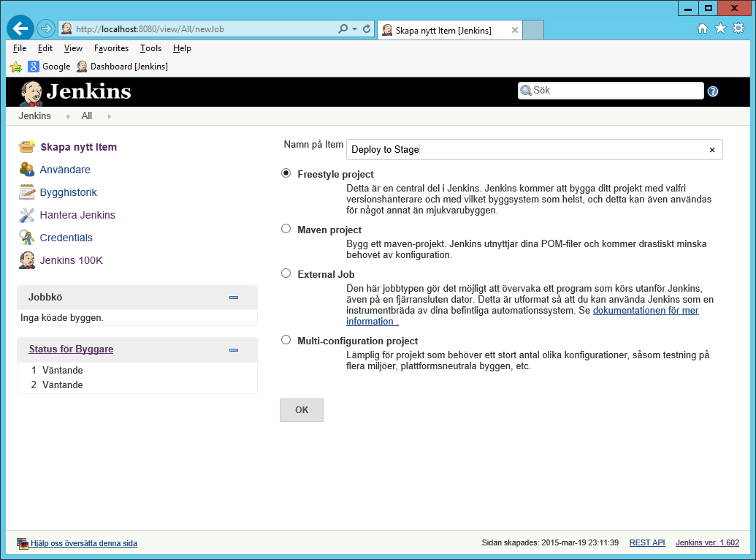Image resolution: width=756 pixels, height=560 pixels.
Task: Open the Hjälp oss översätta denna sida link
Action: (x=84, y=544)
